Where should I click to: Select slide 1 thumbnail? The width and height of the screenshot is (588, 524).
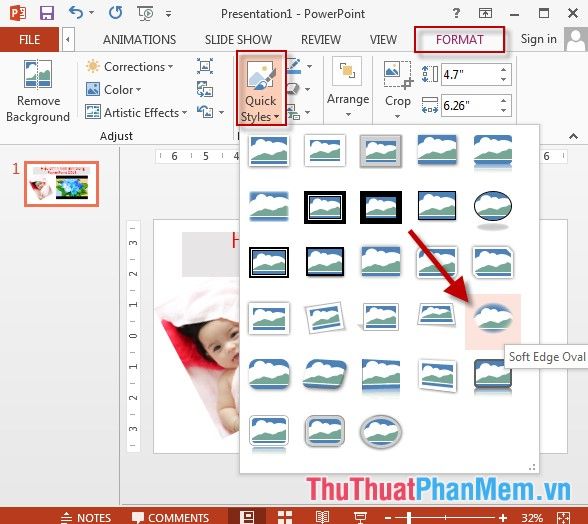point(62,184)
